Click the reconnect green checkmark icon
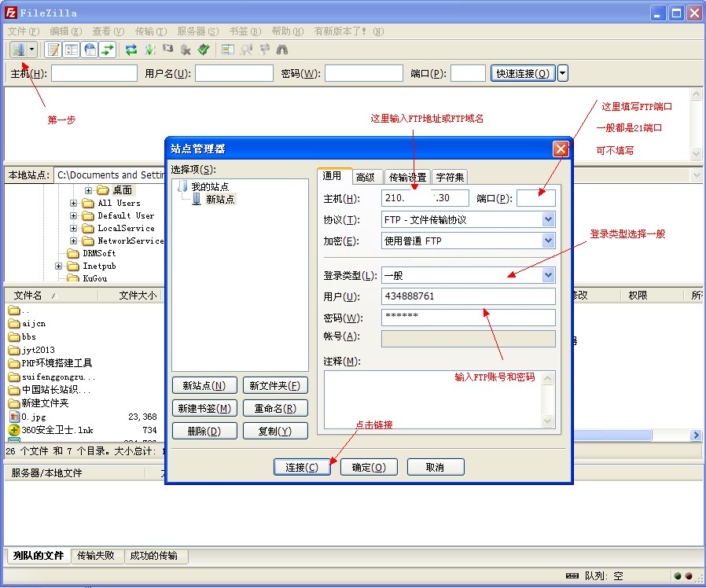Image resolution: width=706 pixels, height=588 pixels. pos(204,50)
